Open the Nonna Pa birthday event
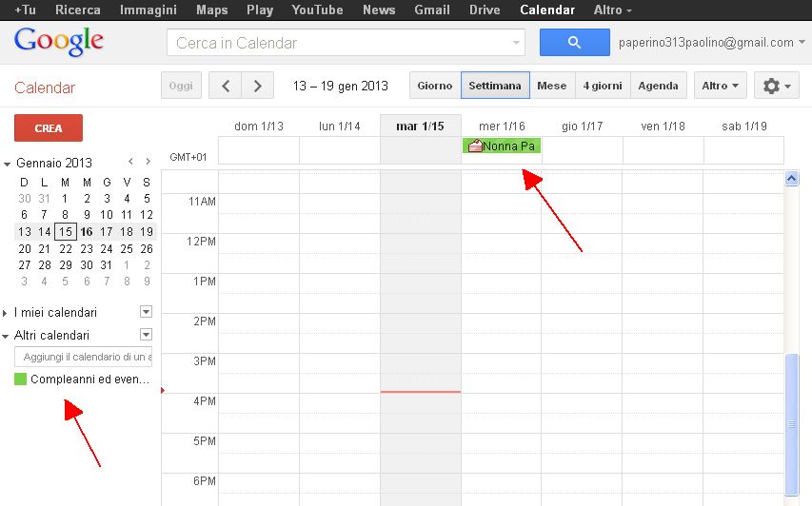 pos(502,146)
